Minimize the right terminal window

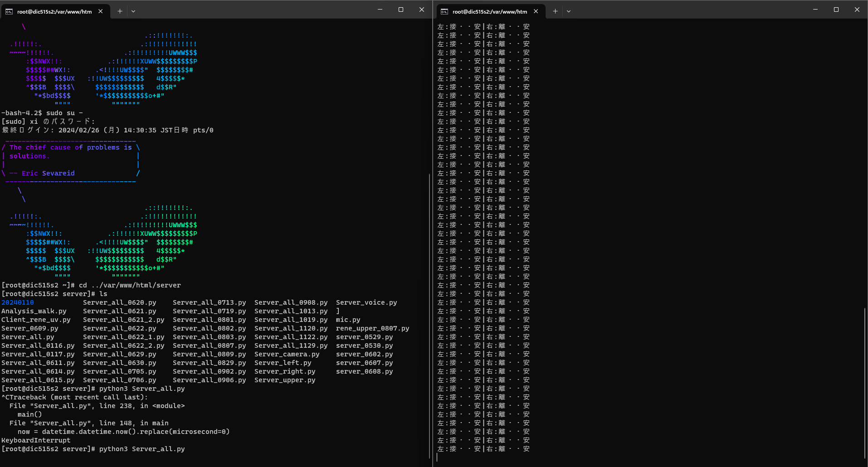point(815,10)
